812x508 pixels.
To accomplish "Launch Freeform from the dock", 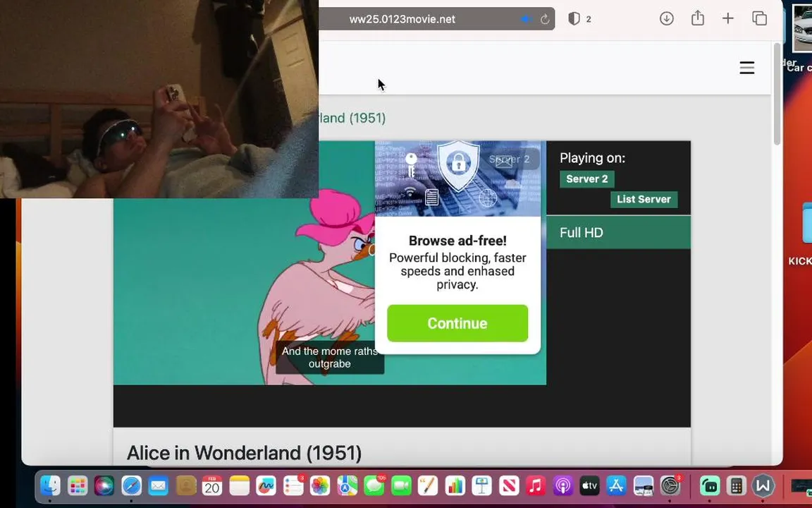I will click(266, 486).
